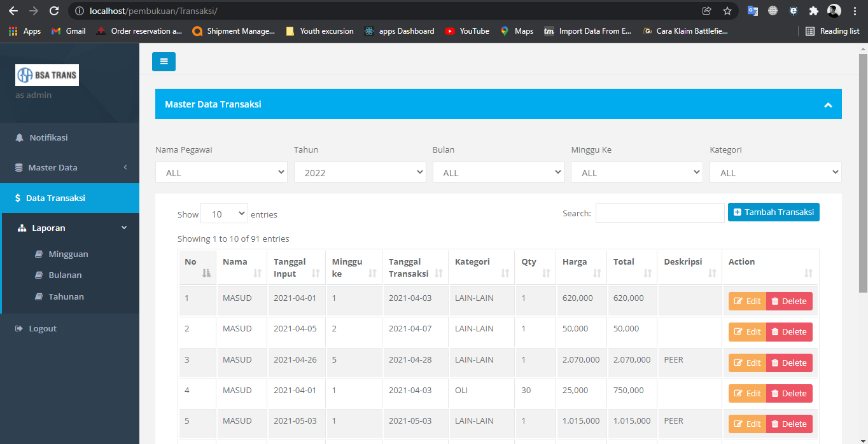Open the Shipment Manage... bookmark
Image resolution: width=868 pixels, height=444 pixels.
pyautogui.click(x=234, y=31)
